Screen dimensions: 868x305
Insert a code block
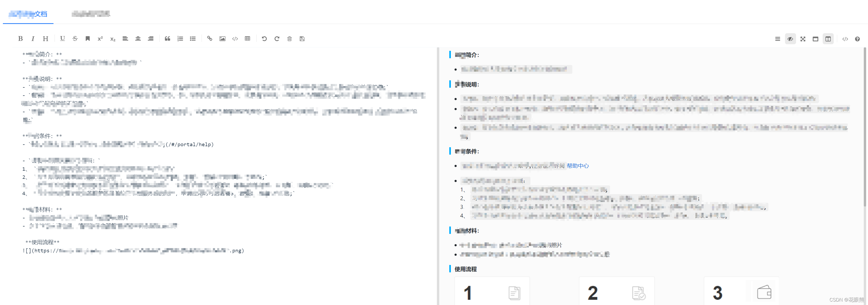click(235, 39)
